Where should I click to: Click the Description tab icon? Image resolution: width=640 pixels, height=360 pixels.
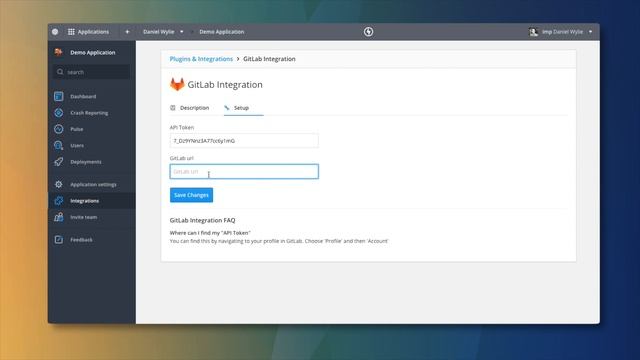pos(173,108)
